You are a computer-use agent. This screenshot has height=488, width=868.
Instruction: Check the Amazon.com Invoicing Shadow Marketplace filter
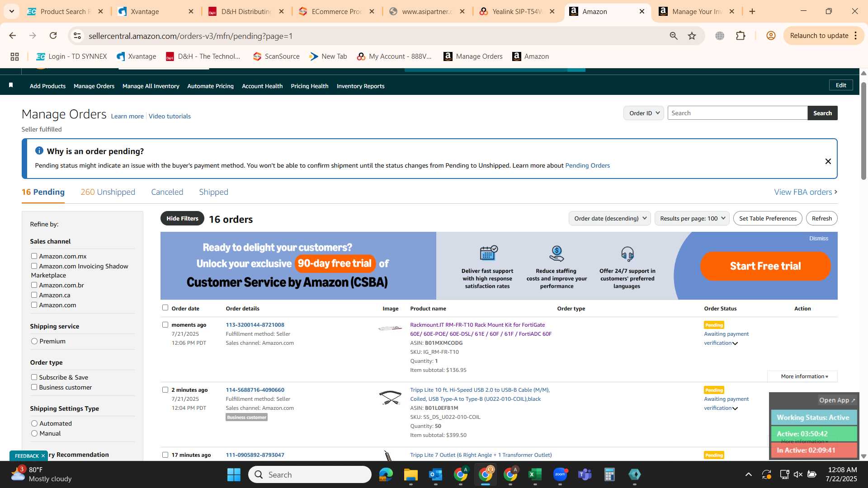pyautogui.click(x=34, y=266)
